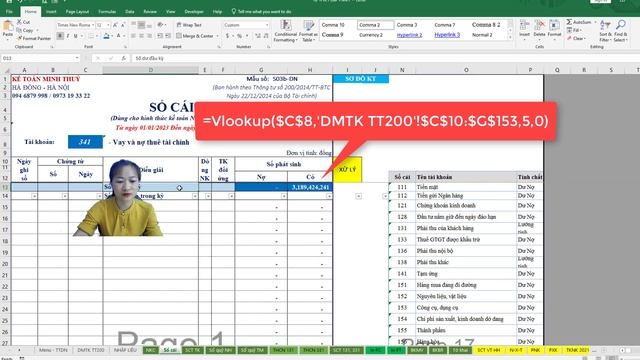Open Format as Table gallery
The image size is (640, 360).
(x=308, y=31)
